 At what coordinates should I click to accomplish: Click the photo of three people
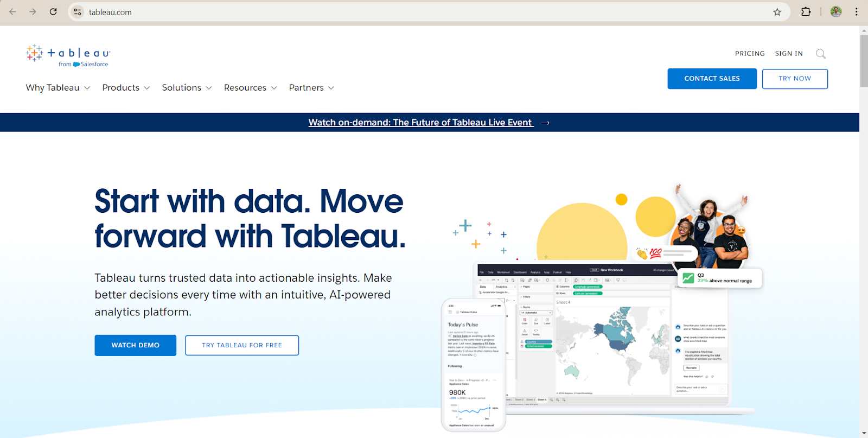pyautogui.click(x=711, y=228)
